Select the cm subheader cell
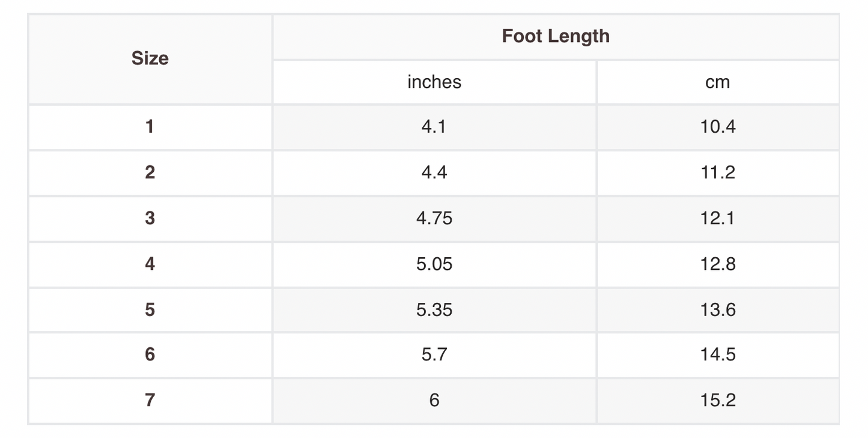Screen dimensions: 868x438 pos(718,82)
